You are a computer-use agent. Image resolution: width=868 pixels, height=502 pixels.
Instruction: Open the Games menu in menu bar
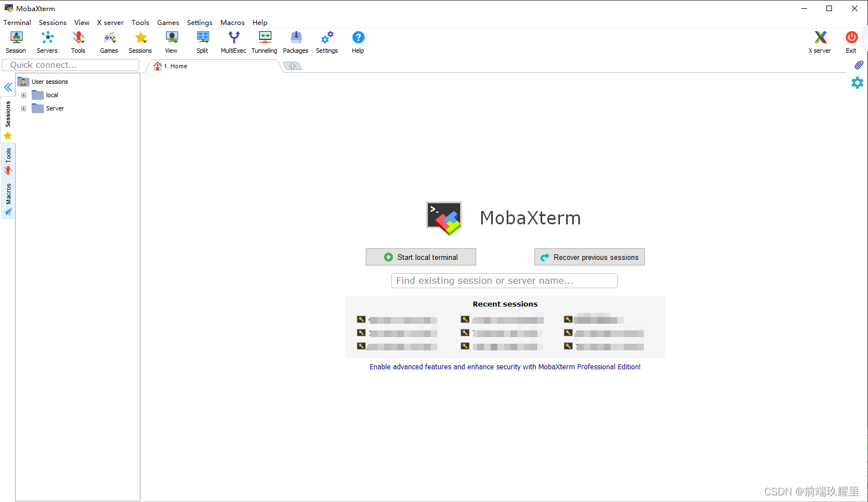168,23
